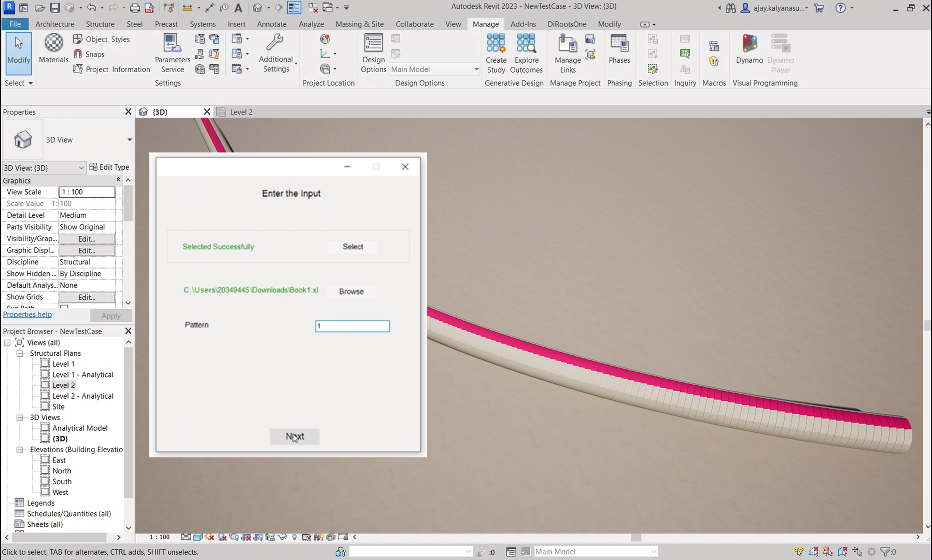Open the Properties help link
The height and width of the screenshot is (560, 932).
tap(27, 314)
